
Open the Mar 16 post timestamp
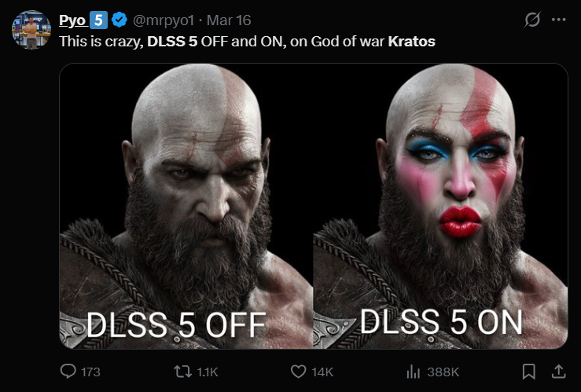click(x=229, y=20)
